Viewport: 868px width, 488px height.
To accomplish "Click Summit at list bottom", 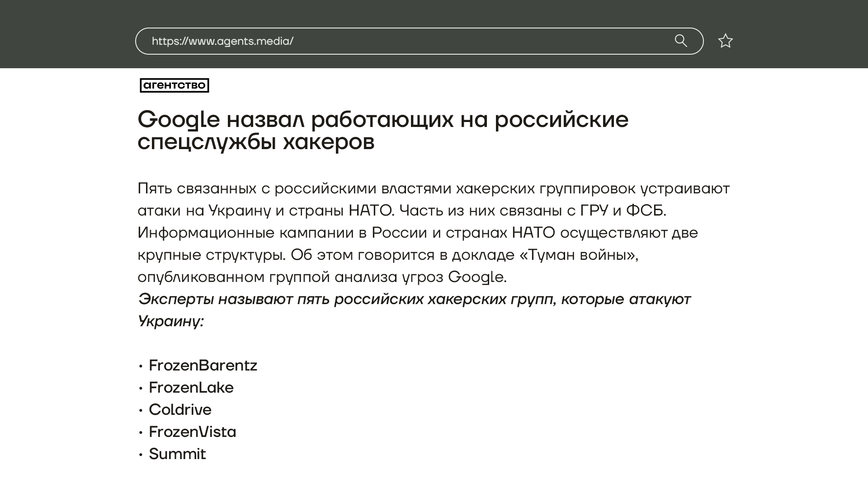I will 177,454.
